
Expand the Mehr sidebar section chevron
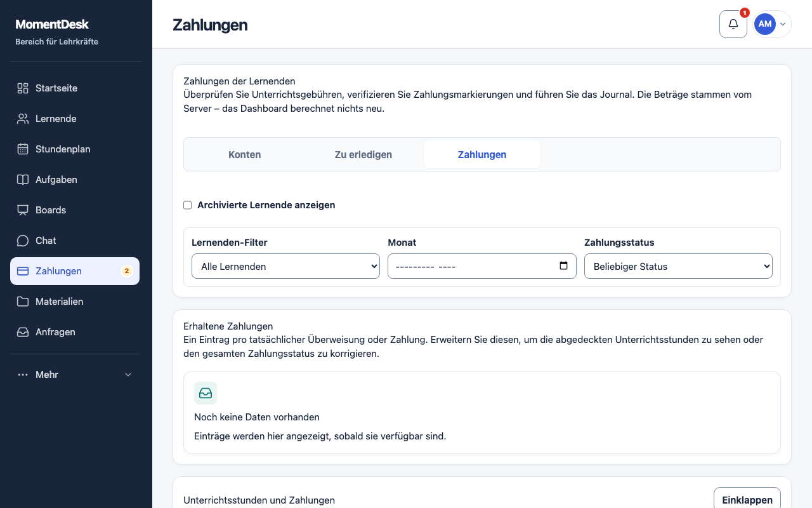click(x=128, y=375)
